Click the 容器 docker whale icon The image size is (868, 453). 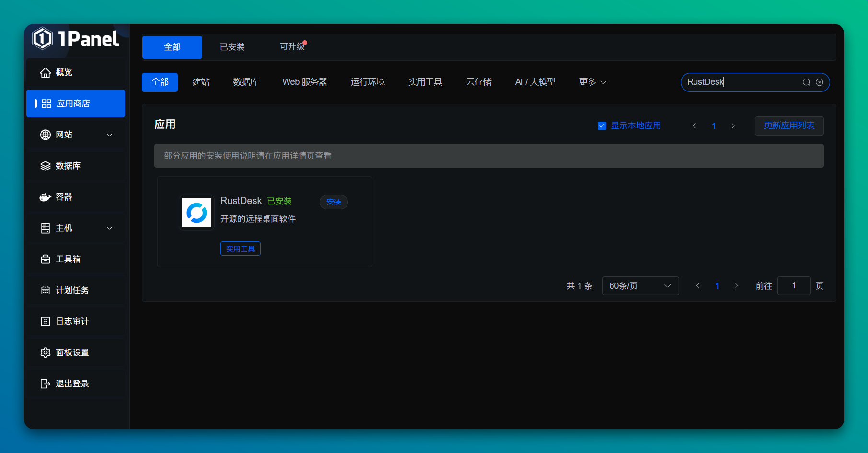[x=46, y=197]
